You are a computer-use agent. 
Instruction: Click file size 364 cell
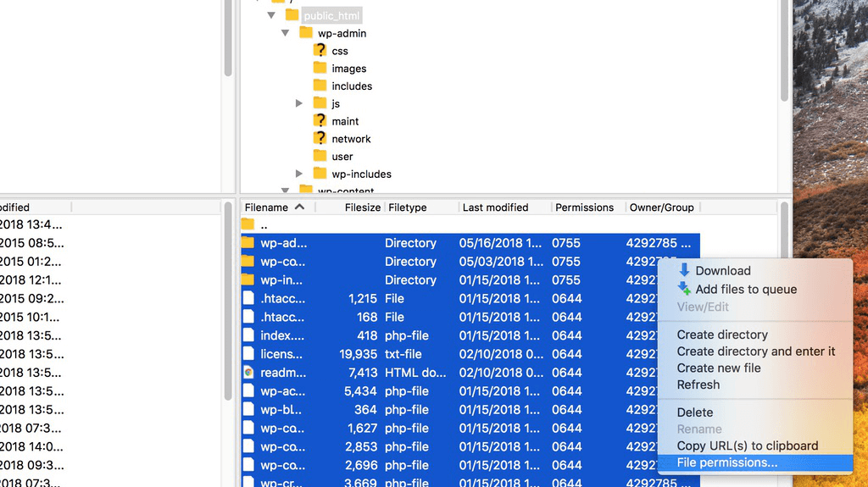pyautogui.click(x=365, y=410)
